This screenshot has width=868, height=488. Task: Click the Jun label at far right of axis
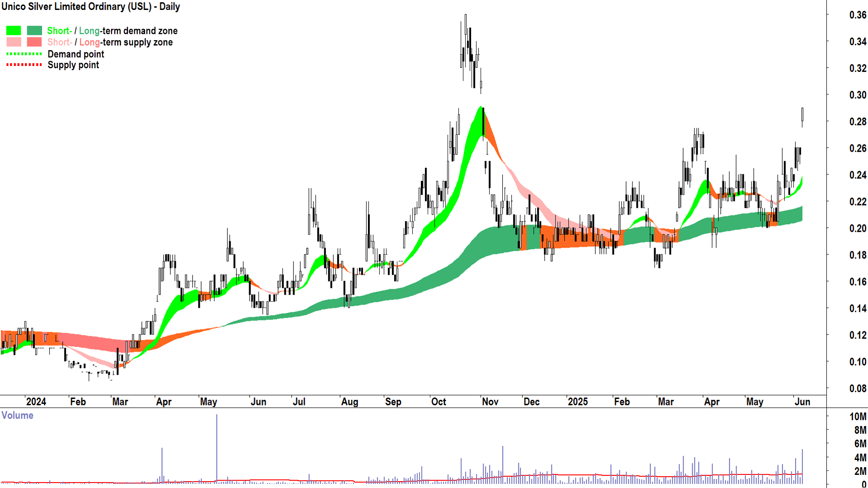click(x=802, y=402)
